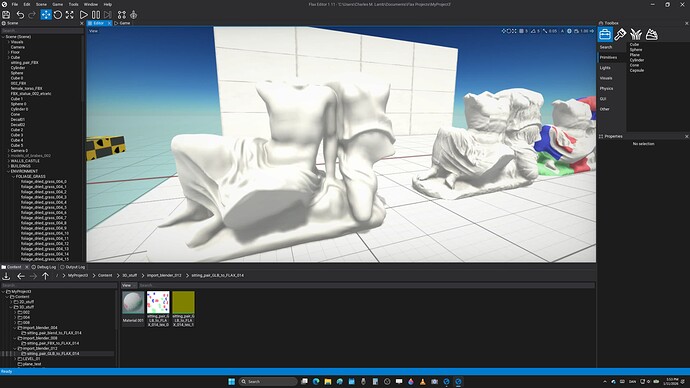Switch to the Game tab
690x388 pixels.
click(122, 23)
